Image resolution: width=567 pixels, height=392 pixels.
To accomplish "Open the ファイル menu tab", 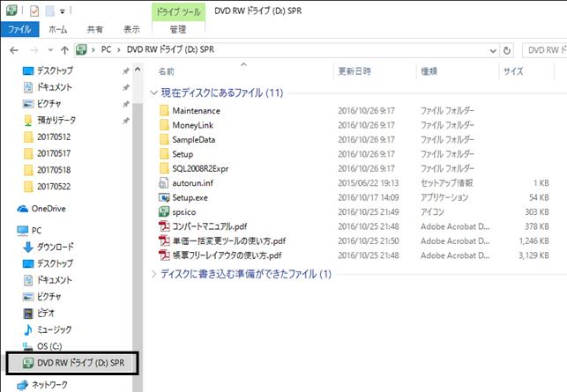I will coord(19,29).
